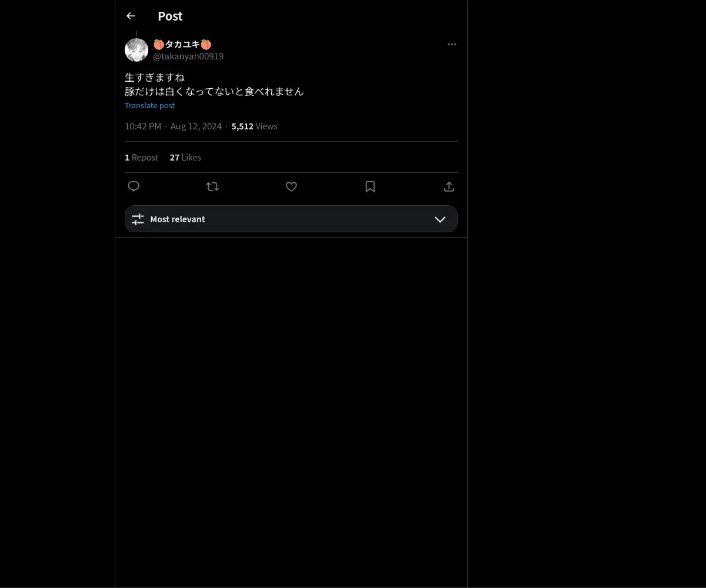Click the タカユキ display name
Image resolution: width=706 pixels, height=588 pixels.
coord(182,44)
